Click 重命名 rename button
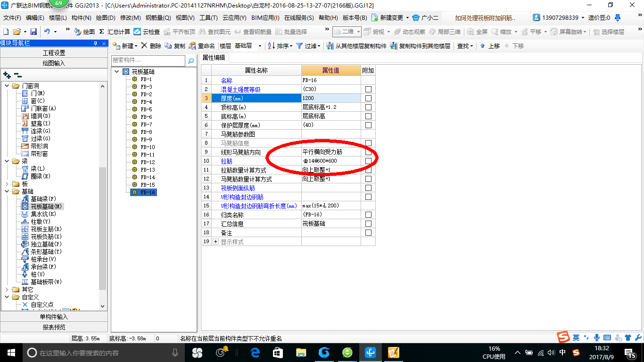644x362 pixels. [202, 46]
